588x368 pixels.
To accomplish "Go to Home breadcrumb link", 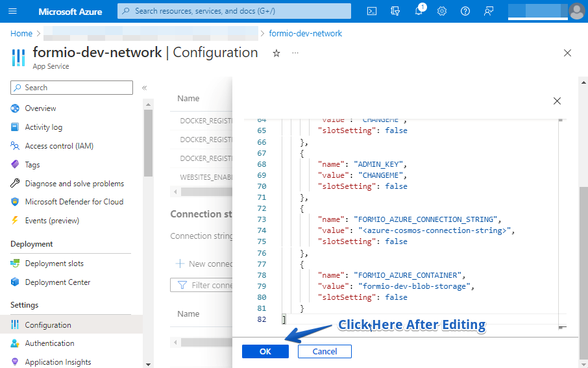I will pos(21,33).
